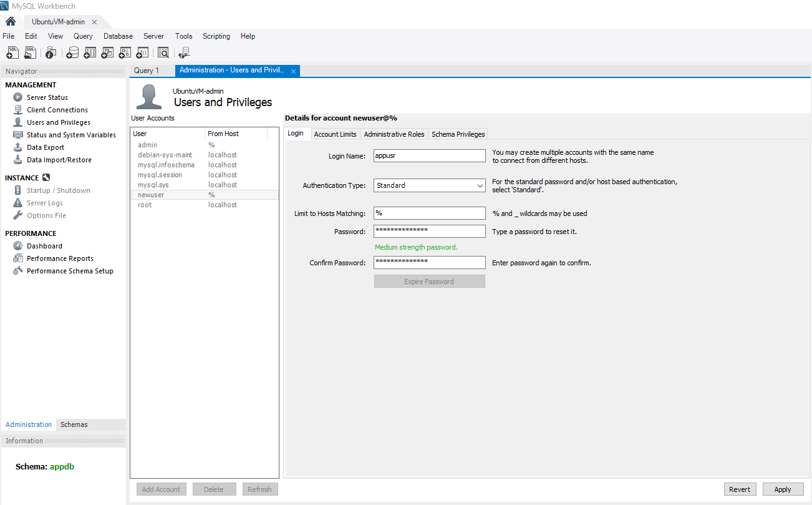Click the Add Account button

coord(161,489)
